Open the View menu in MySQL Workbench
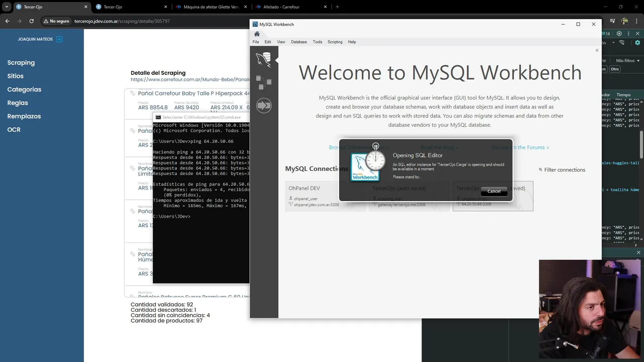The height and width of the screenshot is (362, 644). [281, 42]
